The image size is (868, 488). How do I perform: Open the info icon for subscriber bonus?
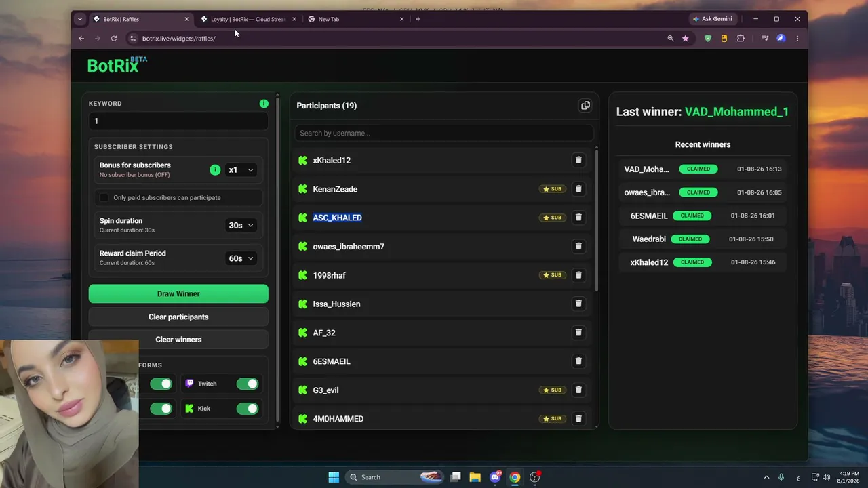pos(215,170)
